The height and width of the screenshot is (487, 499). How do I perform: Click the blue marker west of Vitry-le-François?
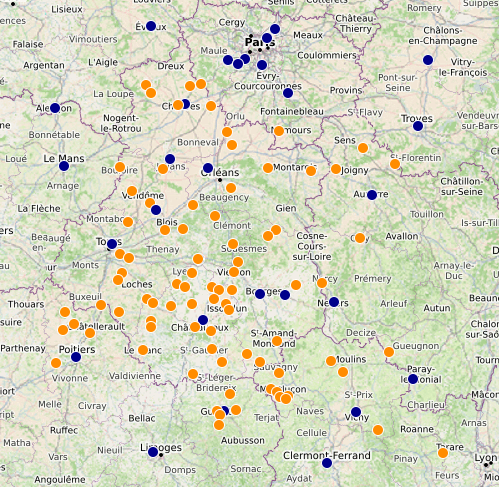click(428, 60)
